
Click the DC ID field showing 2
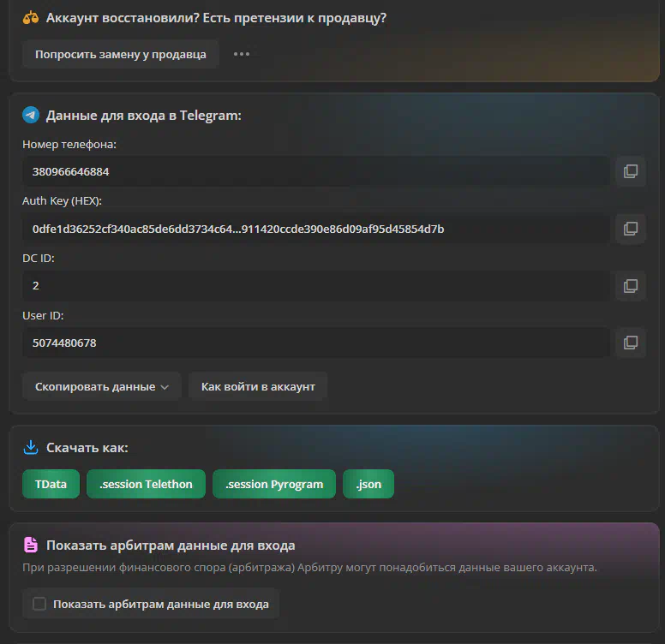tap(316, 286)
